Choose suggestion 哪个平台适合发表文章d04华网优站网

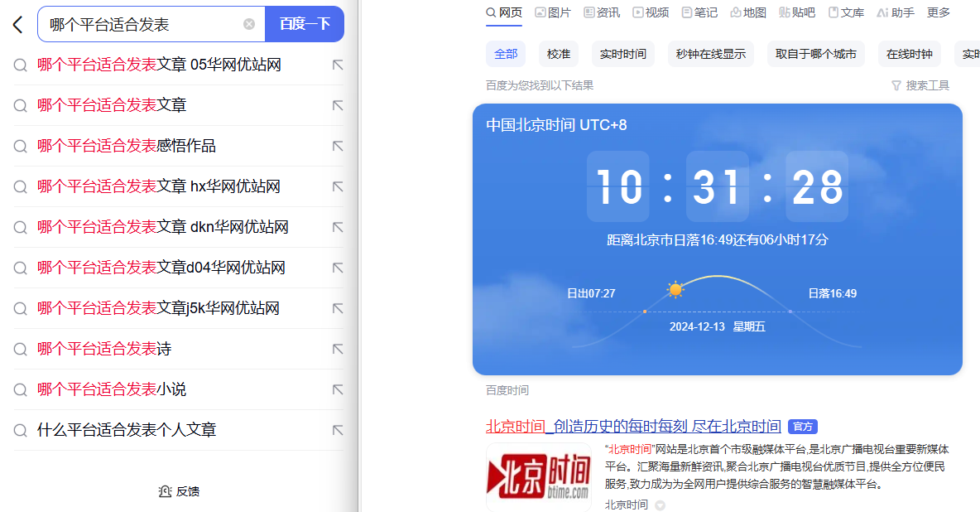(161, 268)
